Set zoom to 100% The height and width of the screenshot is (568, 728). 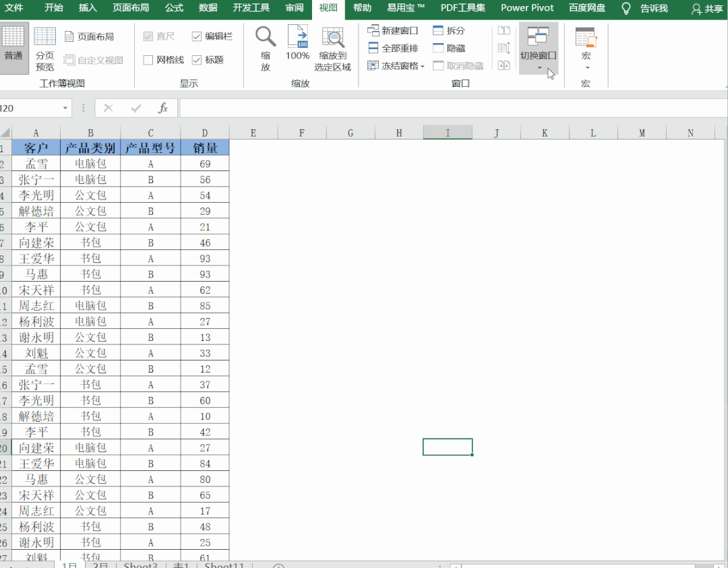point(297,43)
